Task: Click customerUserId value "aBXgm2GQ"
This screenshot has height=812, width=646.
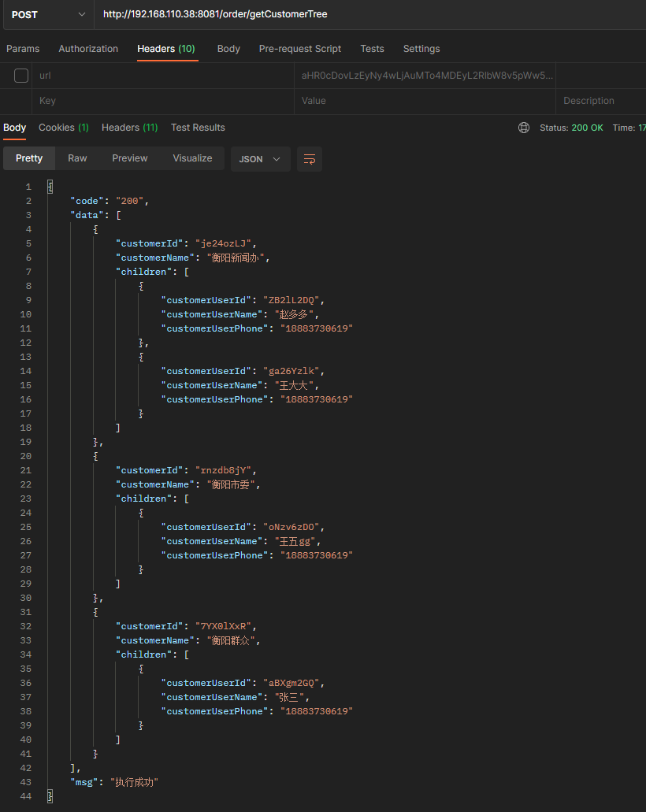Action: (291, 683)
